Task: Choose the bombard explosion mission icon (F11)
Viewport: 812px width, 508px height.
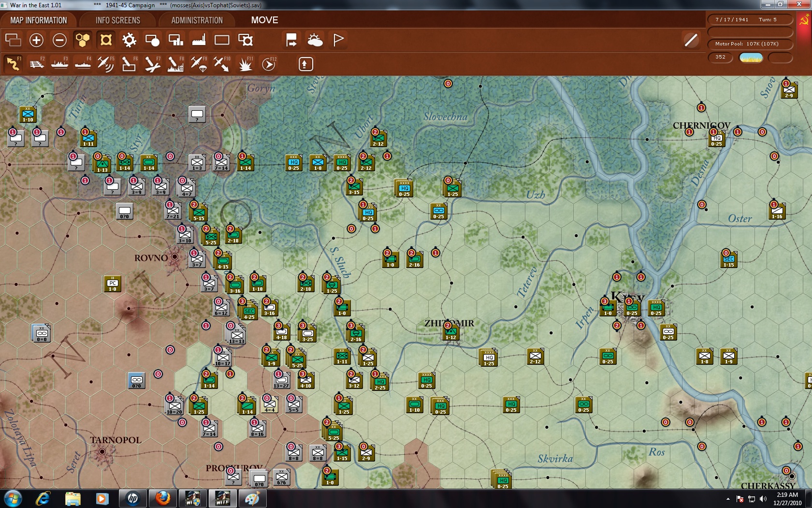Action: (x=245, y=63)
